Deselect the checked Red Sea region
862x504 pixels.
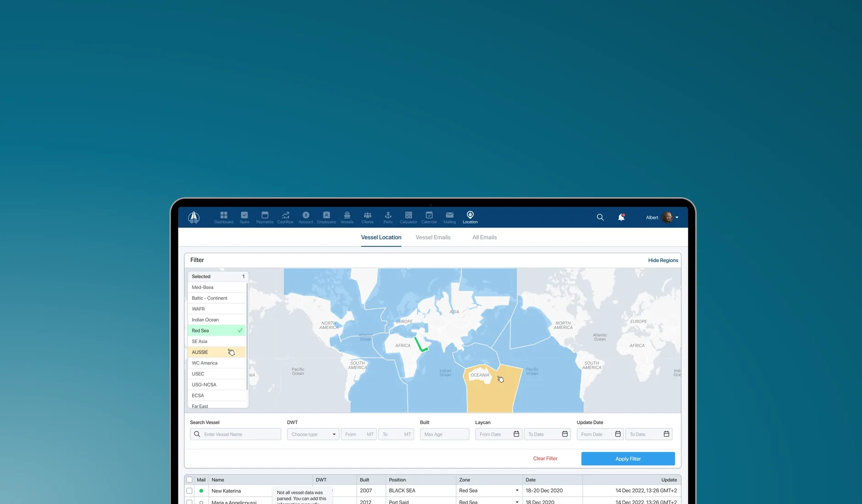click(x=216, y=330)
